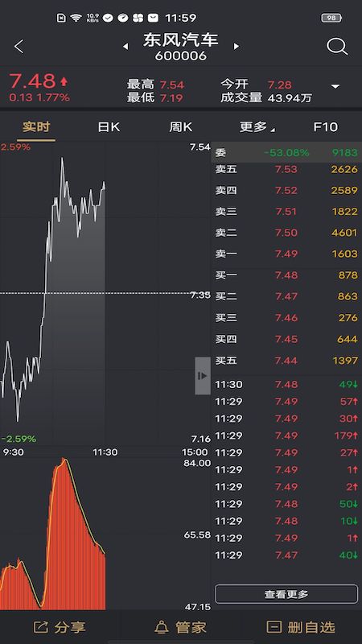
Task: Select the 卖三 7.51 order row
Action: [286, 212]
